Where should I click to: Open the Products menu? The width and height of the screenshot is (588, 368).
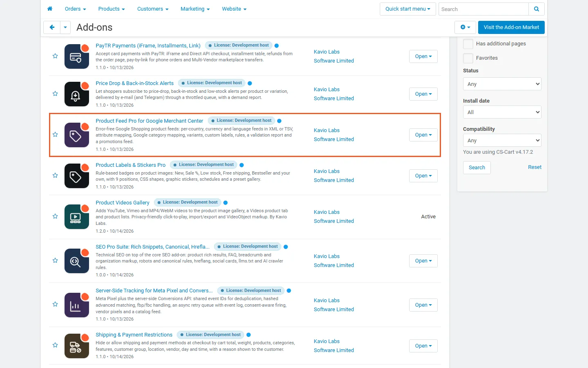111,9
